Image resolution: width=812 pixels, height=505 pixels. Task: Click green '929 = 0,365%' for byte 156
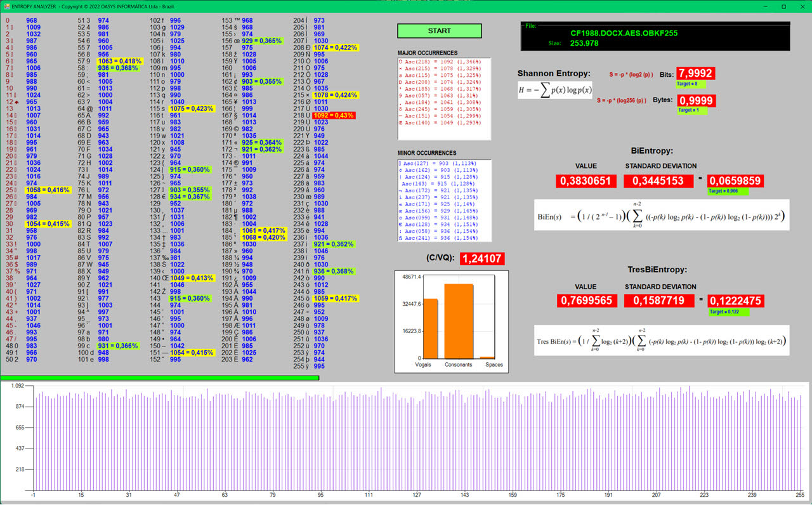262,41
